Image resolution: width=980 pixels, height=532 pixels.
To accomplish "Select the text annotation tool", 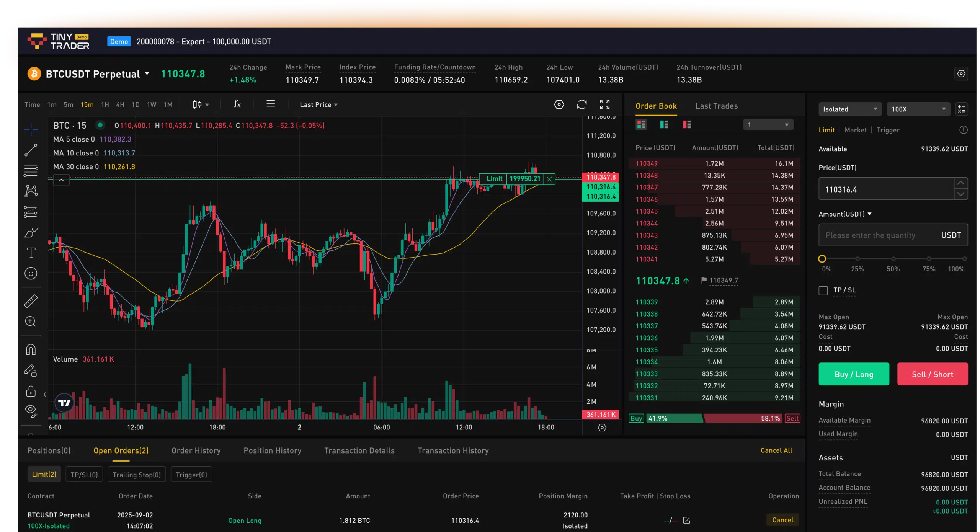I will click(x=31, y=253).
